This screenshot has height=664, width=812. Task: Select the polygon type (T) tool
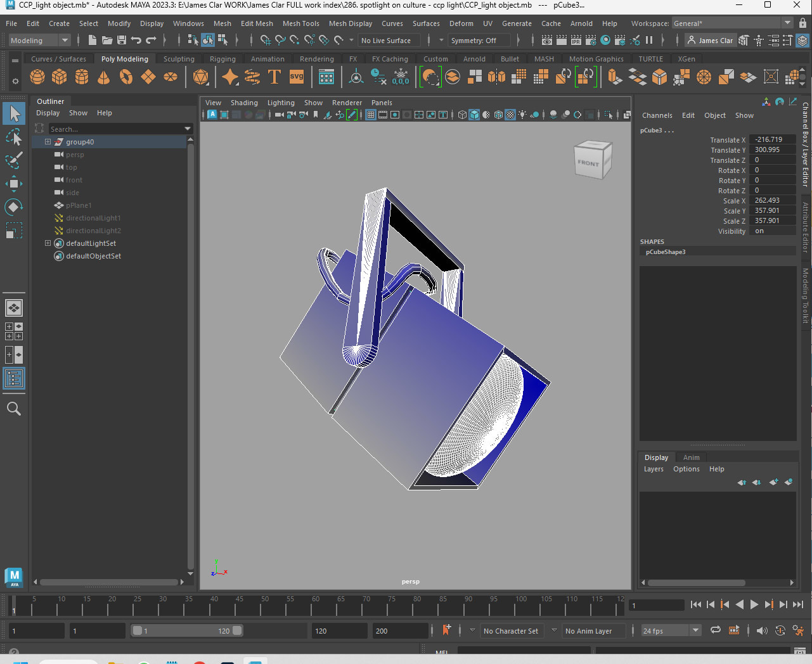pos(274,77)
